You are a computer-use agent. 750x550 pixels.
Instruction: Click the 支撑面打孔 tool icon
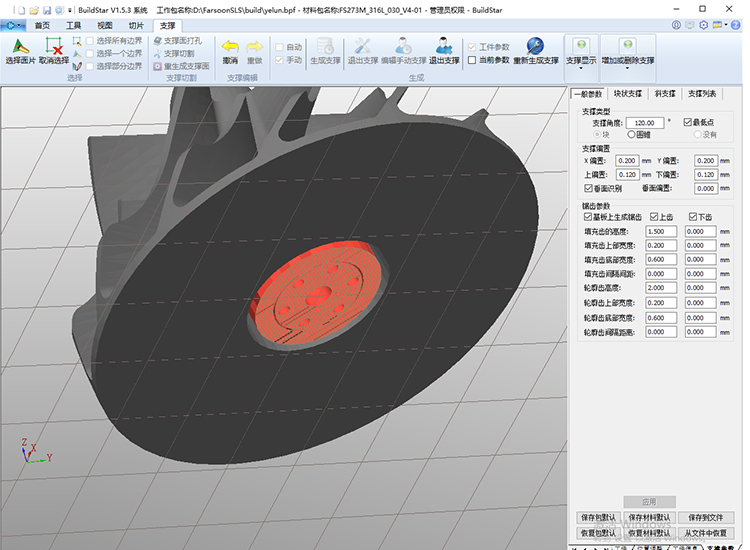click(157, 41)
